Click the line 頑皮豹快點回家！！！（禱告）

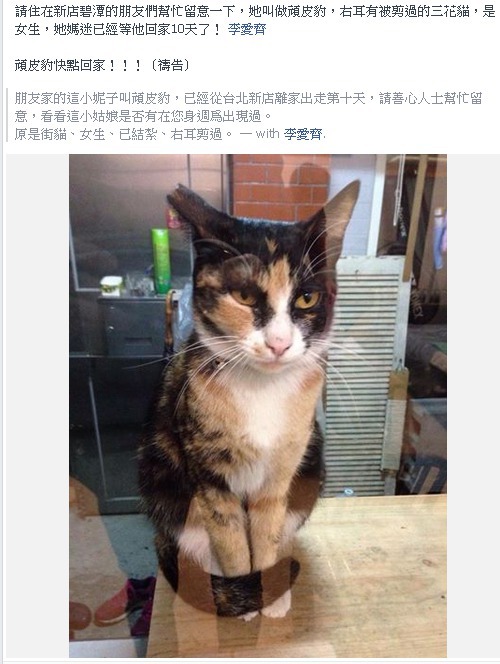103,66
